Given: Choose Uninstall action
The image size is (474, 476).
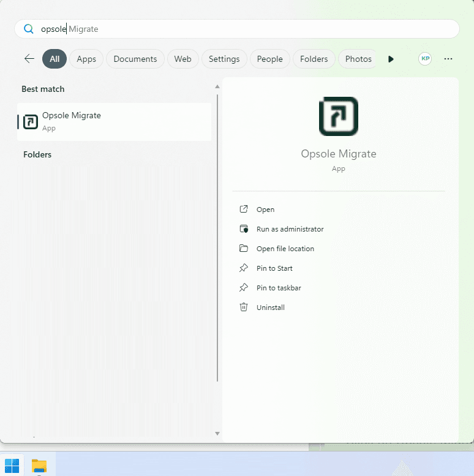Looking at the screenshot, I should [x=271, y=308].
